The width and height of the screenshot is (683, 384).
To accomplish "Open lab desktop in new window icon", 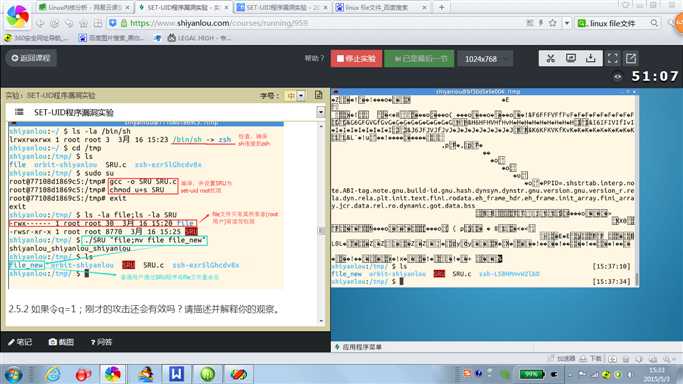I will click(x=631, y=58).
